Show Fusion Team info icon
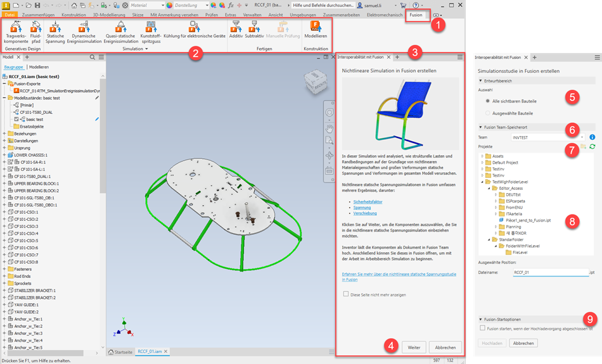The width and height of the screenshot is (602, 364). [592, 137]
